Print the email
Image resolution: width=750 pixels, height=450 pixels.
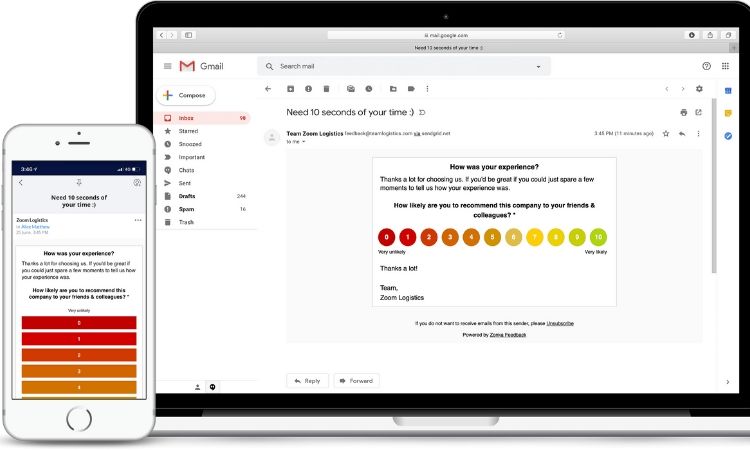(x=684, y=112)
